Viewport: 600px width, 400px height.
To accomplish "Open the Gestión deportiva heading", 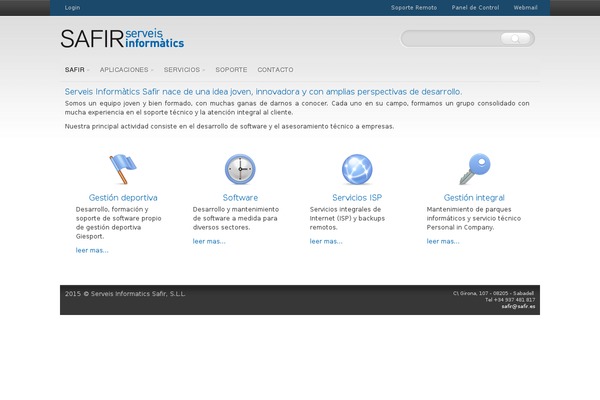I will [x=123, y=198].
